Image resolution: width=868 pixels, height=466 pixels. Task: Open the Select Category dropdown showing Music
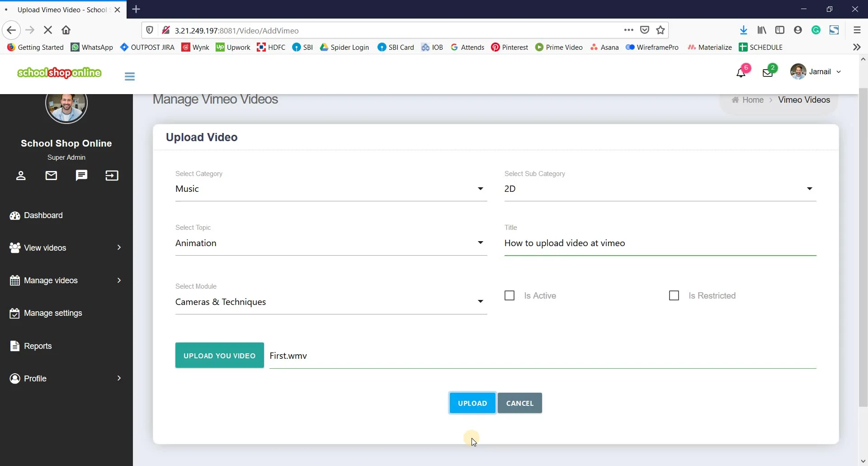coord(331,189)
